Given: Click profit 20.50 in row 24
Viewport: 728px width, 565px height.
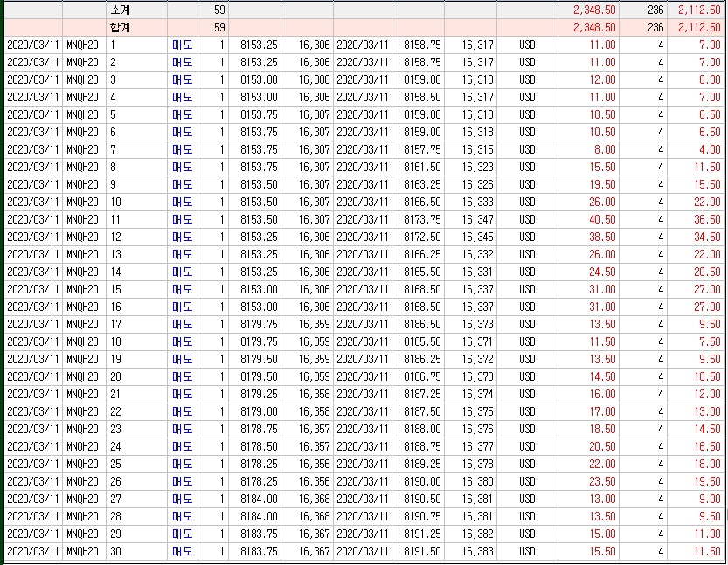Looking at the screenshot, I should pyautogui.click(x=603, y=447).
